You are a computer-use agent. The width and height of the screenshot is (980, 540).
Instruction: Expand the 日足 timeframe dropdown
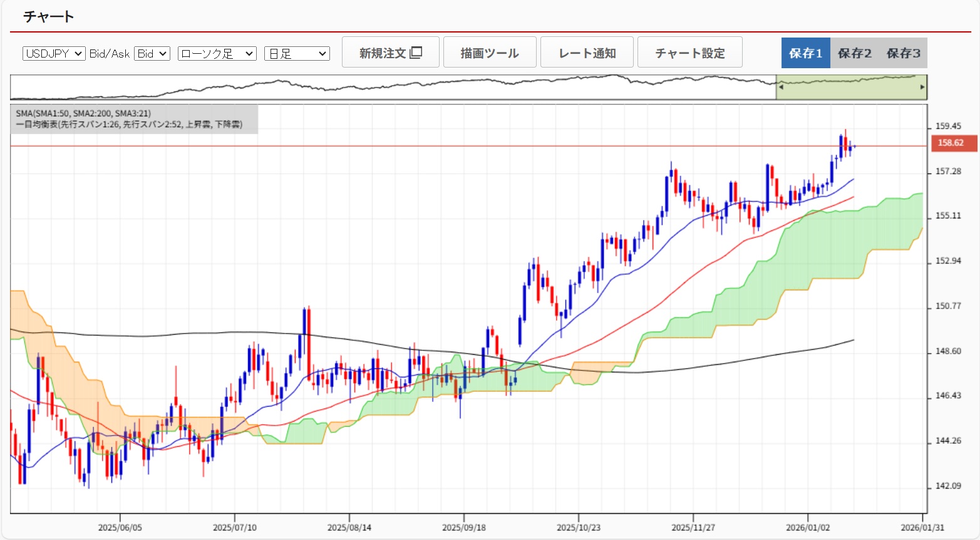click(297, 54)
